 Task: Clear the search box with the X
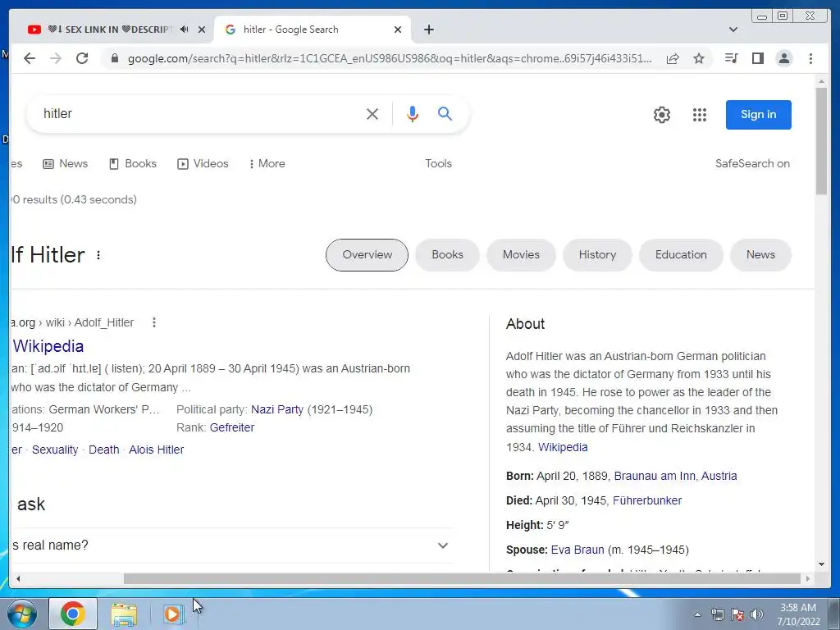372,113
